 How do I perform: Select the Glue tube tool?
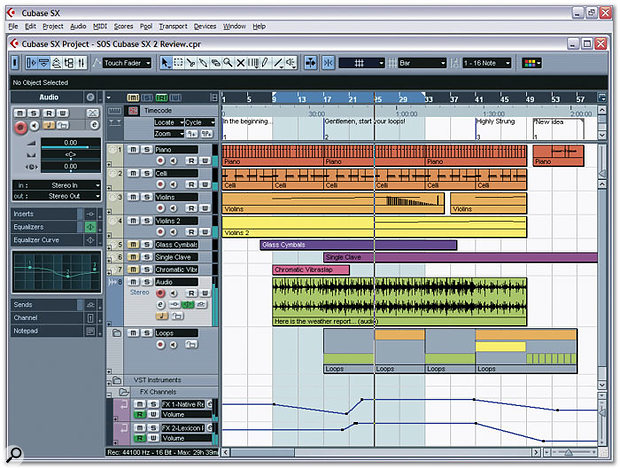[x=203, y=62]
